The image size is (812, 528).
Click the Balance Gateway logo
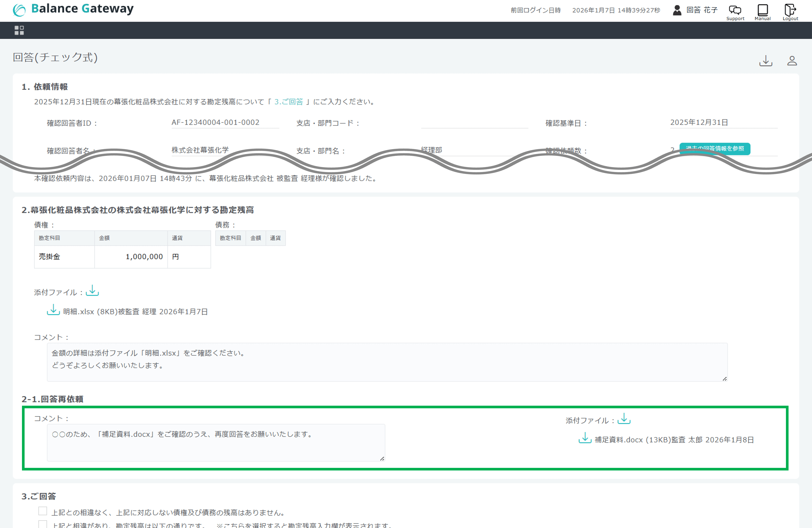(73, 9)
